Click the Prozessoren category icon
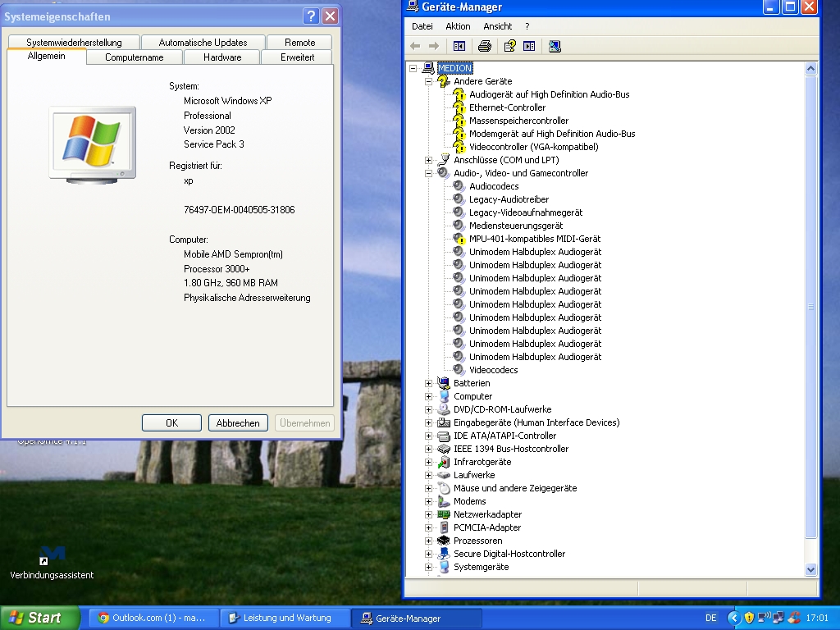840x630 pixels. point(443,541)
